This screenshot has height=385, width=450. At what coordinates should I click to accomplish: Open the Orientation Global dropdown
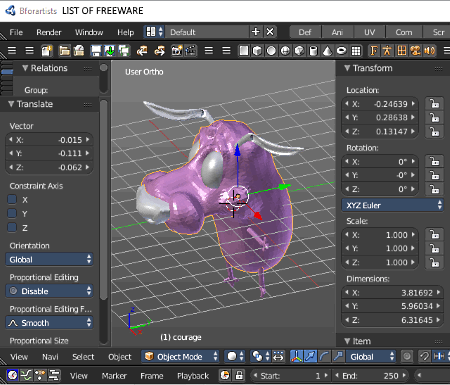point(49,259)
